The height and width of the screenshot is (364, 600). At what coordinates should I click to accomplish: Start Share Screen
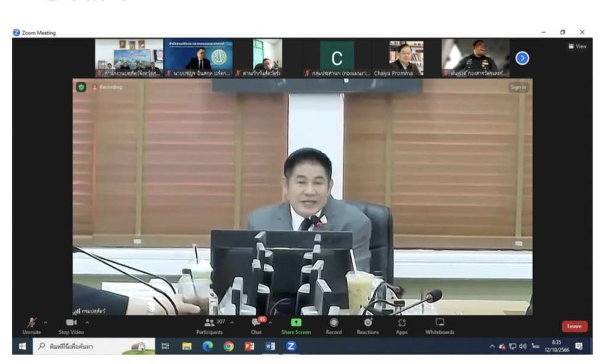296,326
